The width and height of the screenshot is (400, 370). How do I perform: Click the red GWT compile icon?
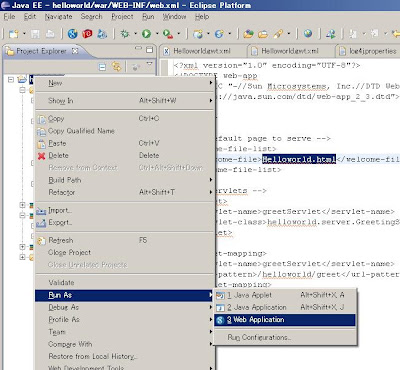click(x=87, y=34)
